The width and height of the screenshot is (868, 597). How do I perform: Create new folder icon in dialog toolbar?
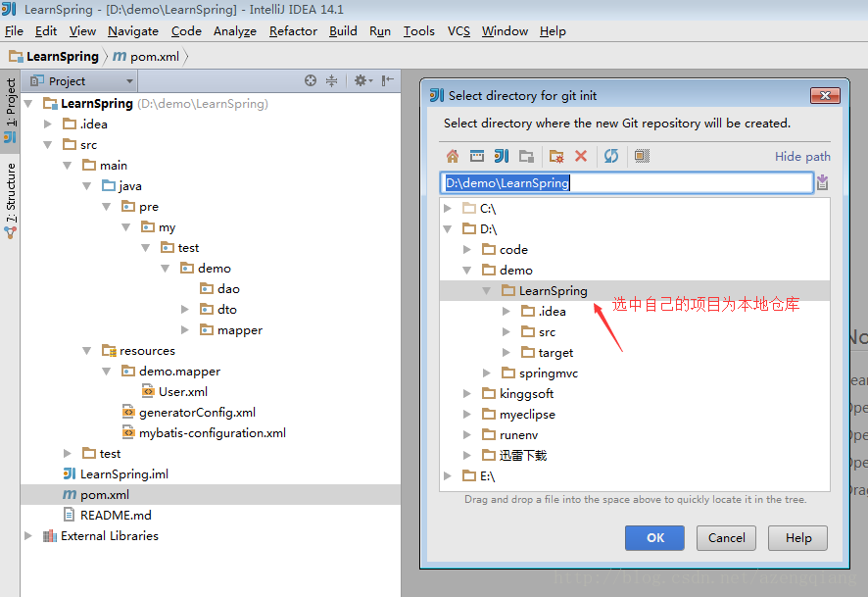[x=556, y=156]
